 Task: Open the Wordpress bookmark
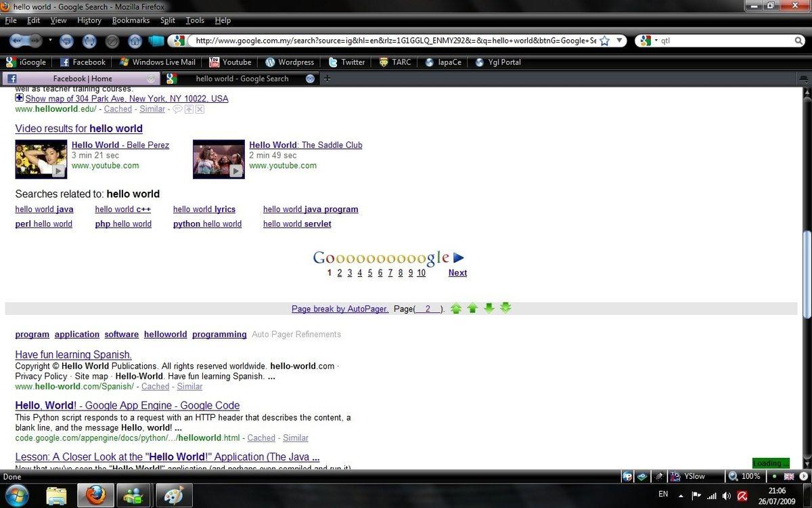290,62
